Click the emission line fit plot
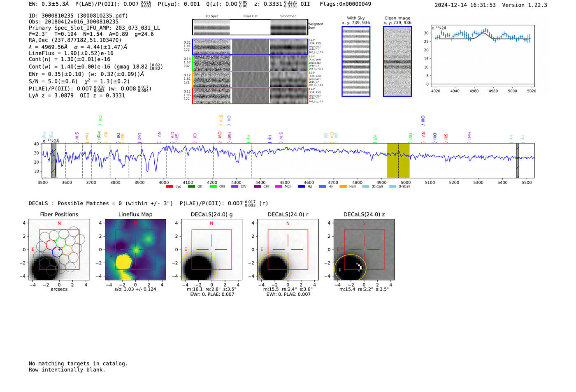This screenshot has width=576, height=392. [482, 56]
